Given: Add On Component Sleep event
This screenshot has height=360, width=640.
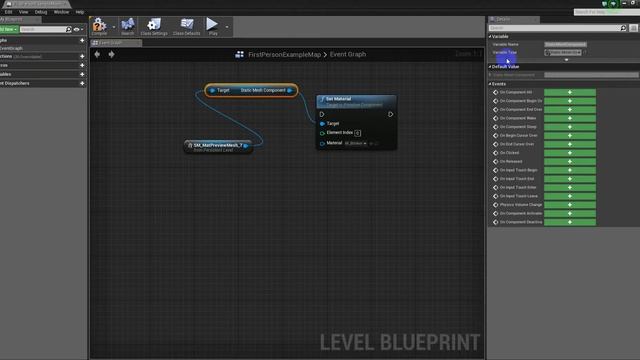Looking at the screenshot, I should (x=570, y=127).
